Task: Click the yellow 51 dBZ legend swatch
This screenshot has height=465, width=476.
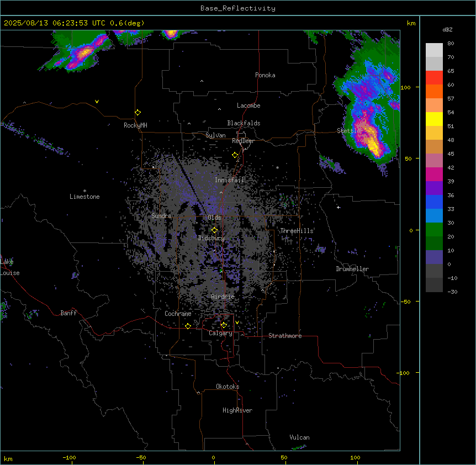Action: click(x=434, y=119)
